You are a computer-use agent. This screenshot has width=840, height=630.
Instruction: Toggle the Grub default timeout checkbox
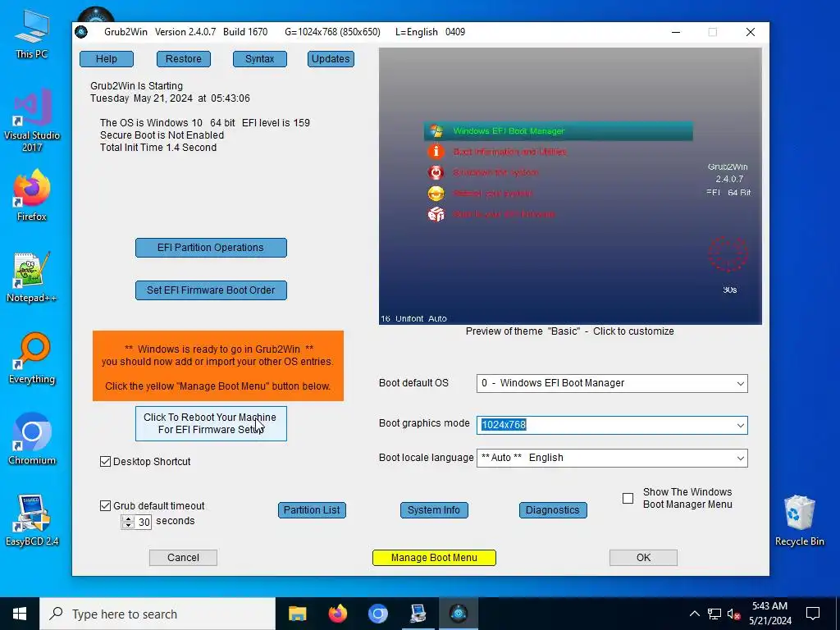pyautogui.click(x=106, y=505)
